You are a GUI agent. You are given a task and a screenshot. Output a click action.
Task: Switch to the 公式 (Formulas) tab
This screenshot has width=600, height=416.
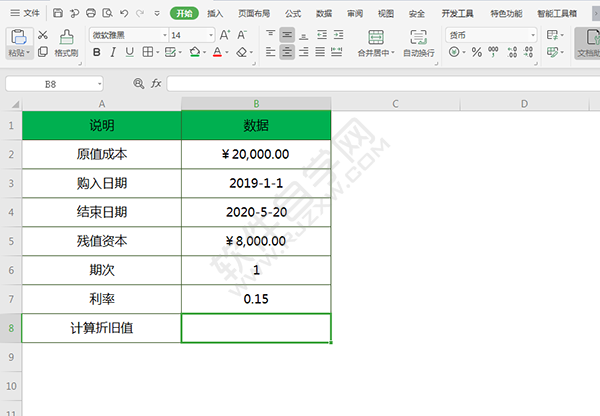293,13
